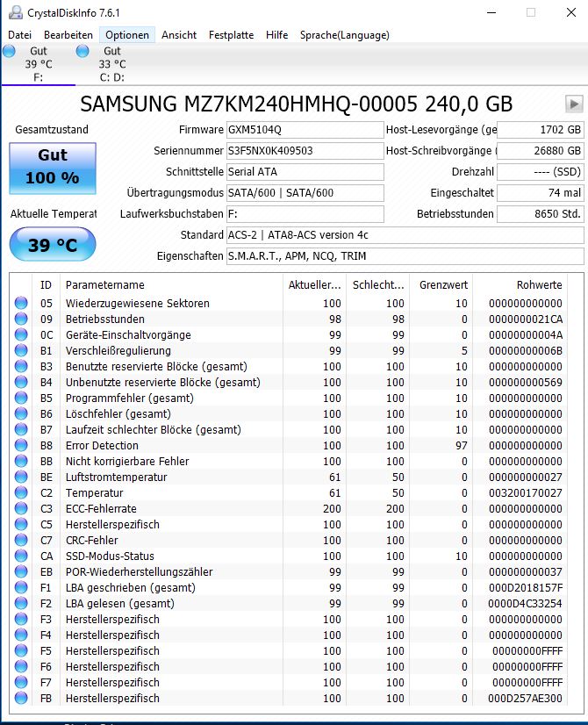This screenshot has height=725, width=588.
Task: Click status icon for Luftstromtemperatur
Action: tap(21, 477)
